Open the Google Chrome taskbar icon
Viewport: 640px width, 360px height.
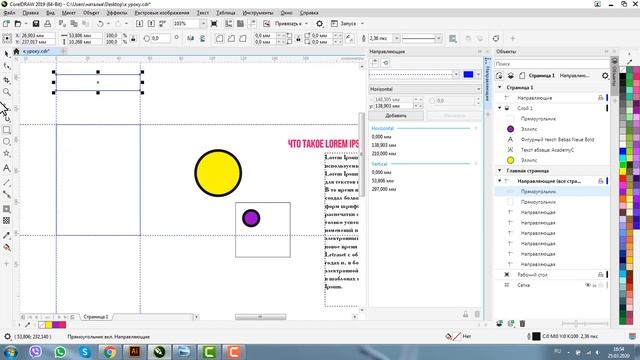[109, 351]
